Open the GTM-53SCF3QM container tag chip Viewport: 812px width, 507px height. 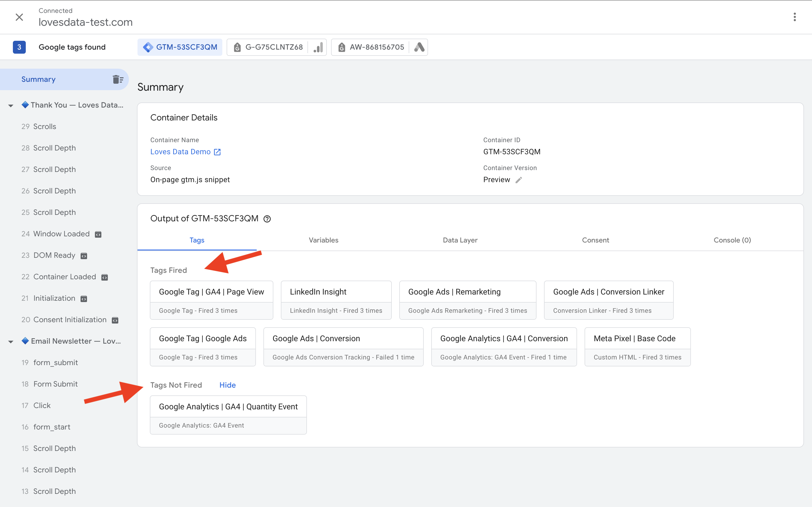click(x=180, y=47)
